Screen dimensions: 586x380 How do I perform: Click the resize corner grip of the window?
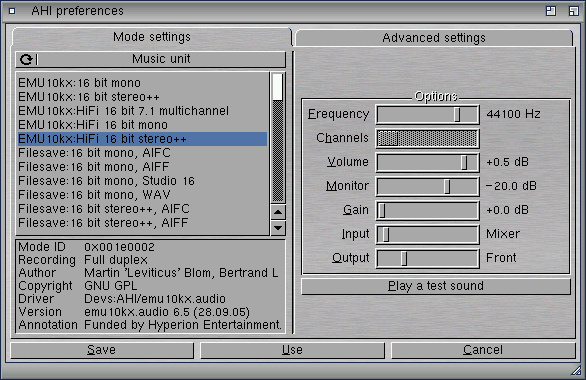pos(576,370)
